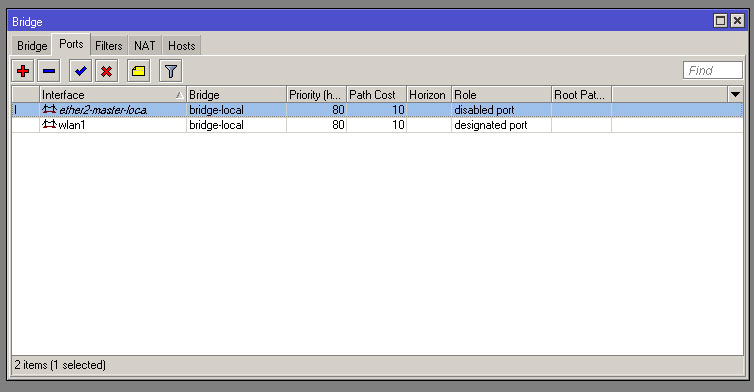The image size is (754, 392).
Task: Click into the Find search field
Action: point(713,70)
